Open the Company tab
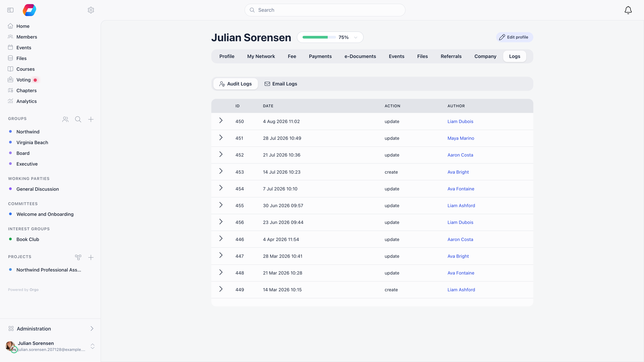Viewport: 644px width, 362px height. point(485,56)
